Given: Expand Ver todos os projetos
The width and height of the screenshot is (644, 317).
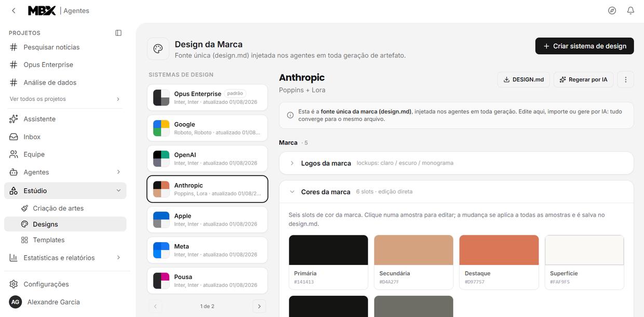Looking at the screenshot, I should coord(65,99).
